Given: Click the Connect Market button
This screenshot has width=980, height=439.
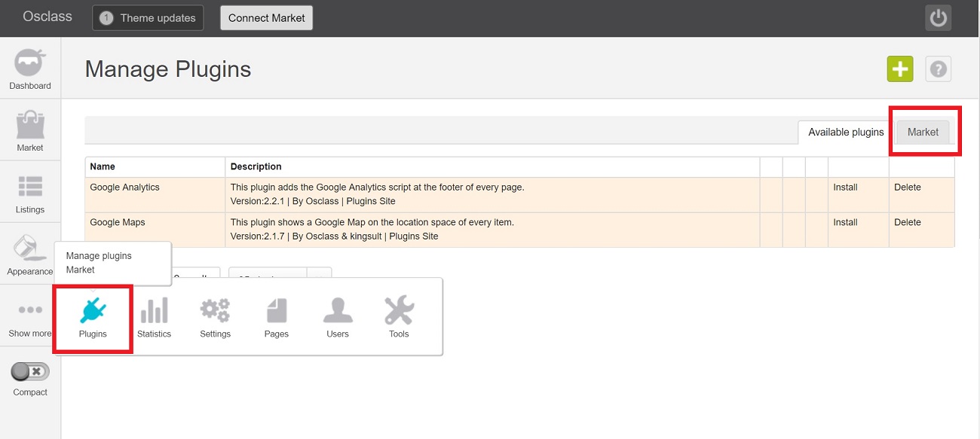Looking at the screenshot, I should (x=266, y=18).
